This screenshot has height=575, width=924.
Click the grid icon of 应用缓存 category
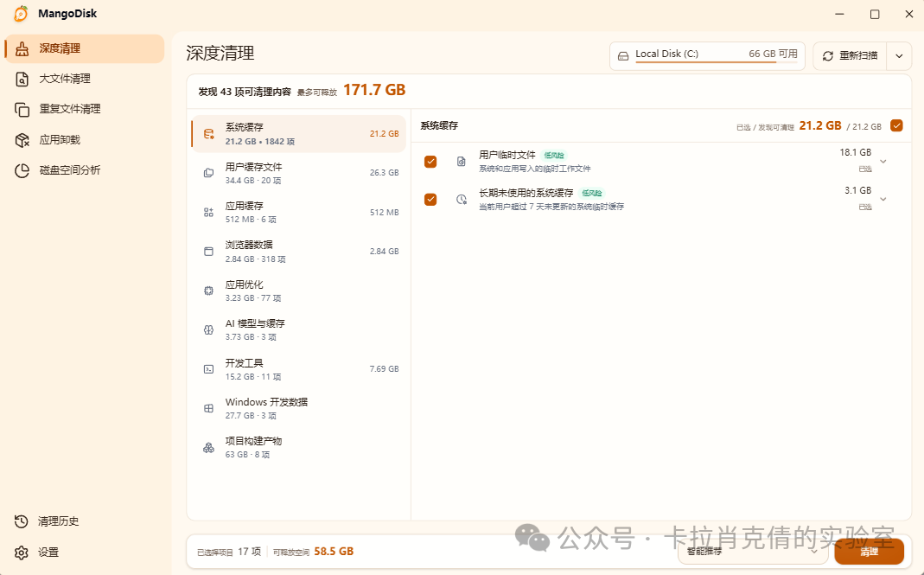coord(208,213)
